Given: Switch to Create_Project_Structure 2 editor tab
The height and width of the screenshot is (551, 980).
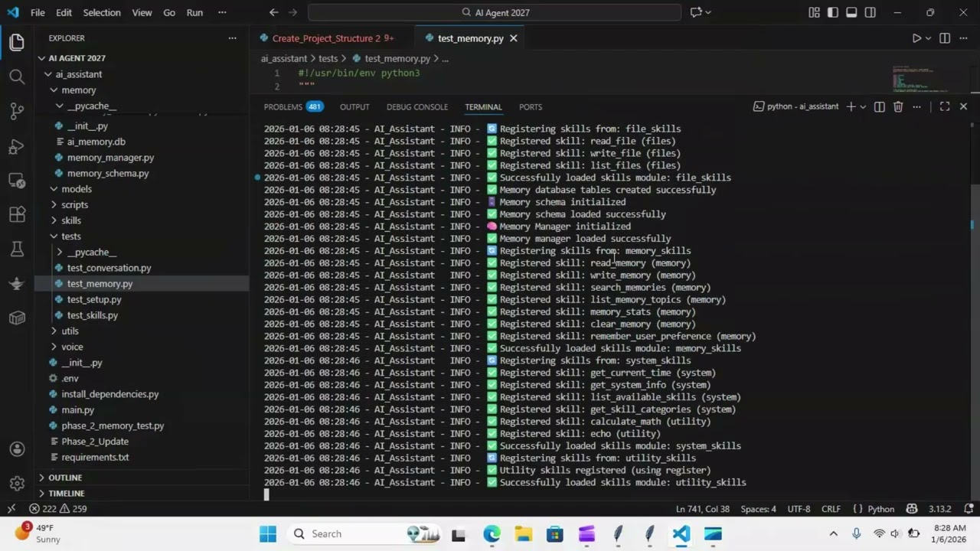Looking at the screenshot, I should pos(332,38).
